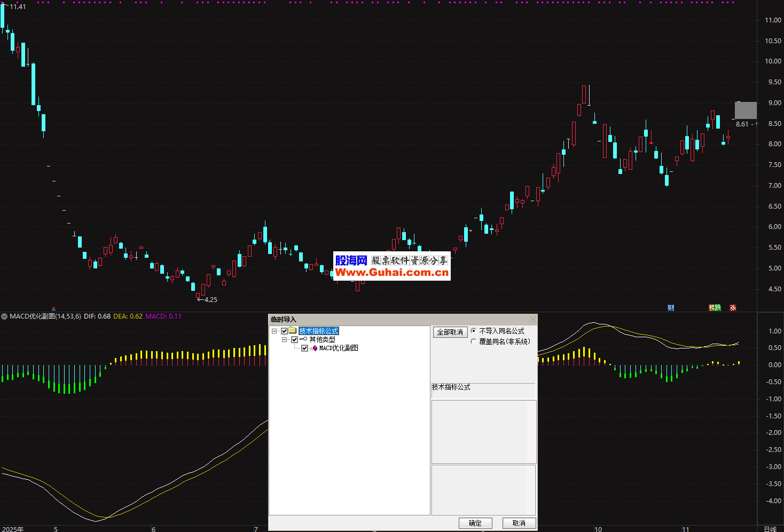This screenshot has height=532, width=784.
Task: Uncheck the 技术指标公式 checkbox
Action: coord(284,331)
